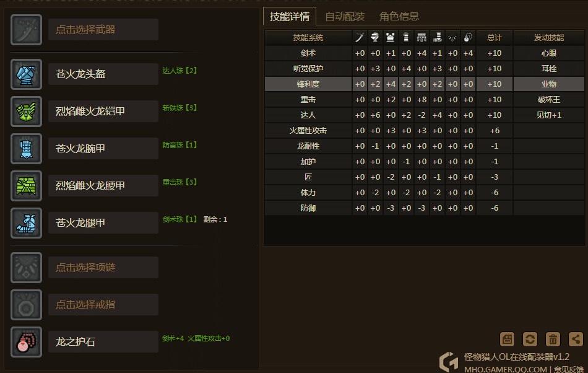
Task: Open the 点击选择武器 weapon selector
Action: point(103,30)
